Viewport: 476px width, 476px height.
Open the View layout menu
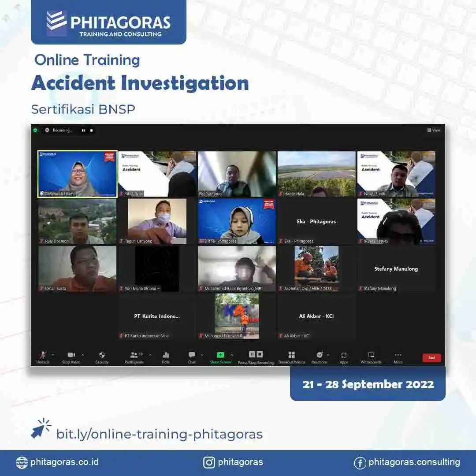[434, 130]
